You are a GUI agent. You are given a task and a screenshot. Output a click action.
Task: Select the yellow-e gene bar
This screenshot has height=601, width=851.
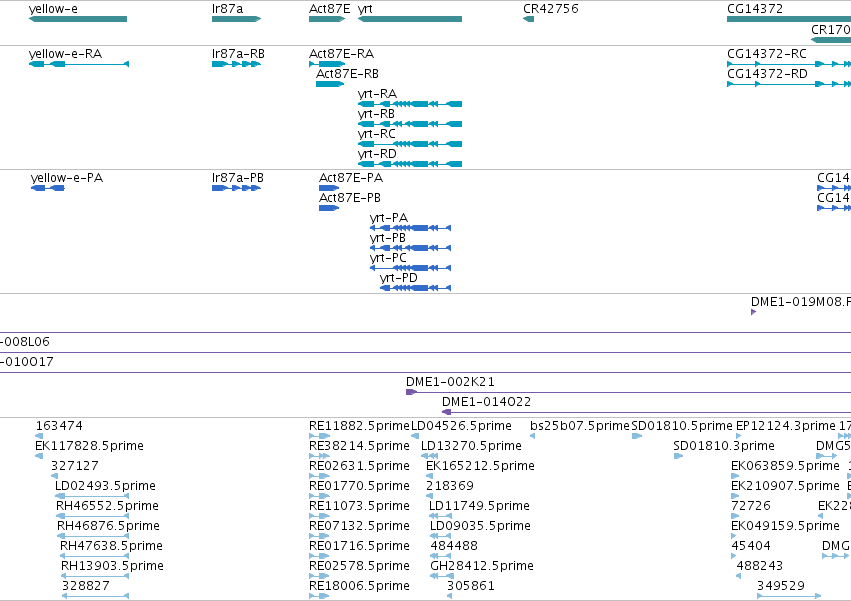tap(78, 19)
